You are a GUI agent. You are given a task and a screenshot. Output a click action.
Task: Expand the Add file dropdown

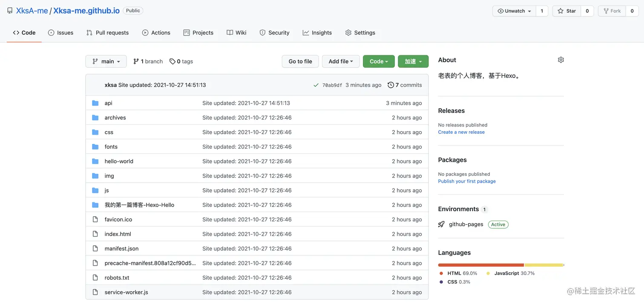341,61
